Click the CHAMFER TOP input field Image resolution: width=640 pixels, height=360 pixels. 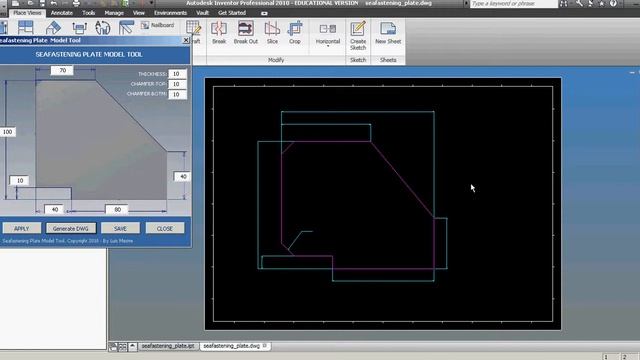[x=177, y=84]
